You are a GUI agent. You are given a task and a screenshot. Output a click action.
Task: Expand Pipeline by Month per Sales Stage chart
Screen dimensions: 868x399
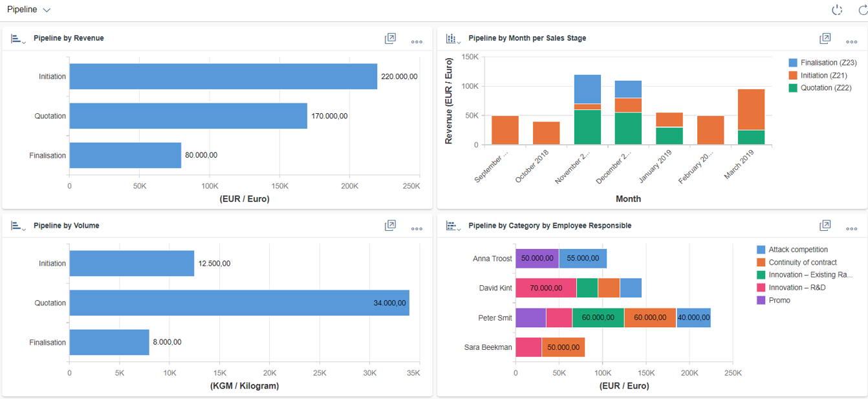(825, 39)
